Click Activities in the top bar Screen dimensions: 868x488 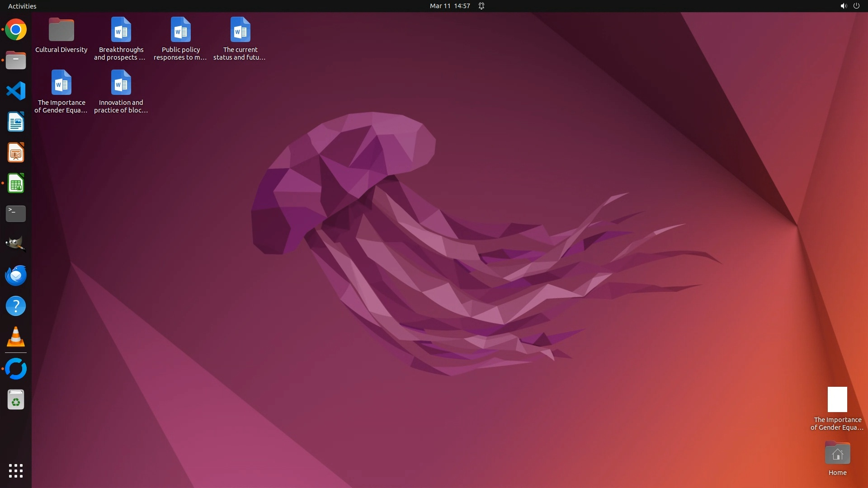click(x=22, y=6)
